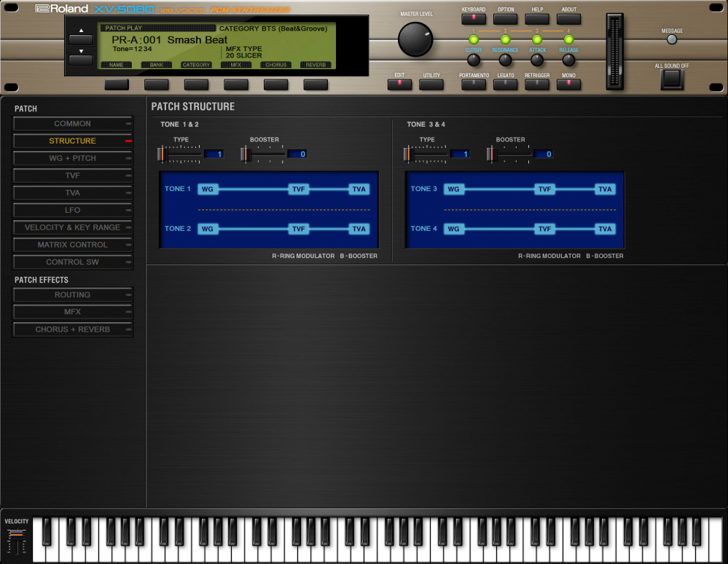Select the STRUCTURE patch page
Screen dimensions: 728x564
pyautogui.click(x=73, y=141)
